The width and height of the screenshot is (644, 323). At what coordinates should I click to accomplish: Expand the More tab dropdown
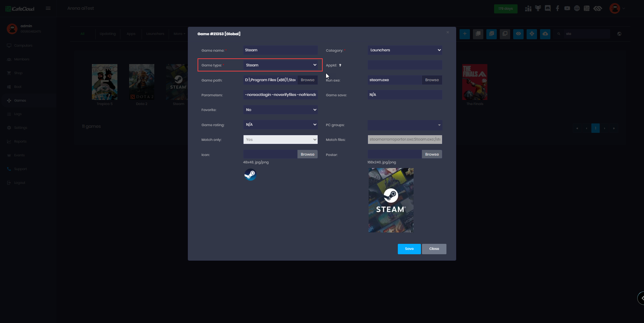[x=179, y=34]
